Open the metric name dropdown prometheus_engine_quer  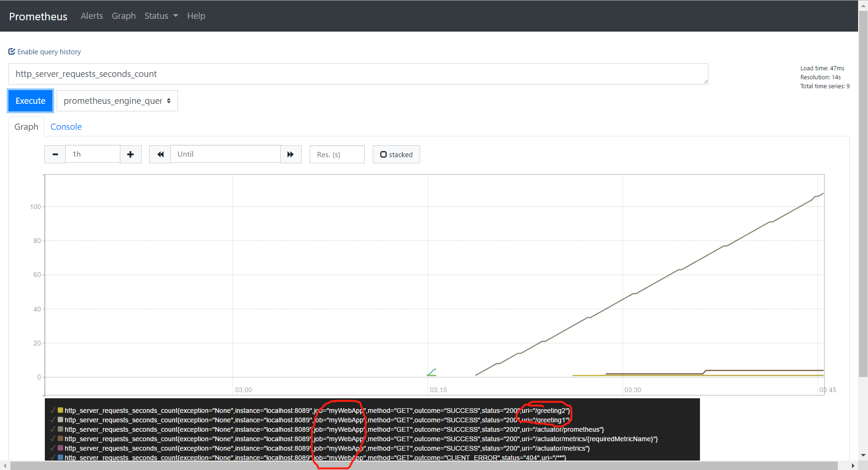click(117, 101)
